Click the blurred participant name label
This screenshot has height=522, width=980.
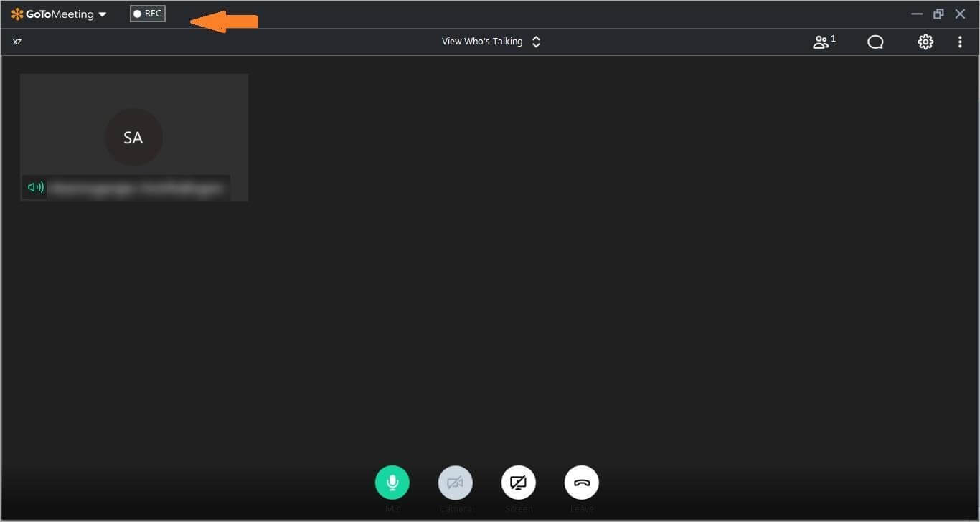136,188
